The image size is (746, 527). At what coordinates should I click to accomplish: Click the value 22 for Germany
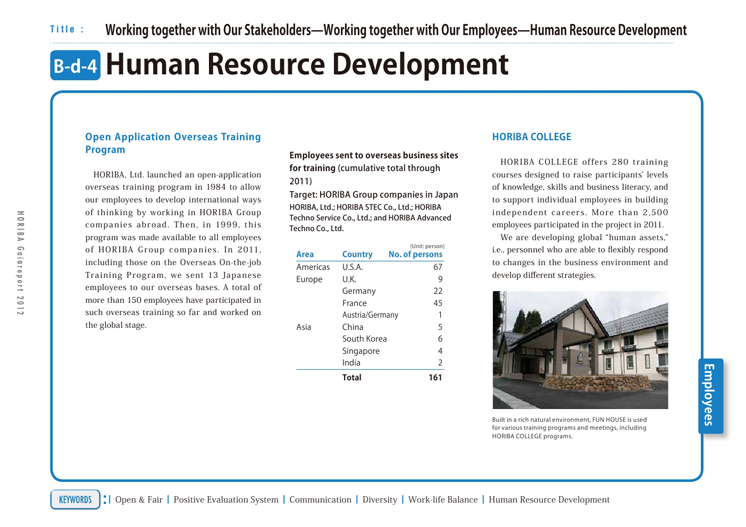438,291
